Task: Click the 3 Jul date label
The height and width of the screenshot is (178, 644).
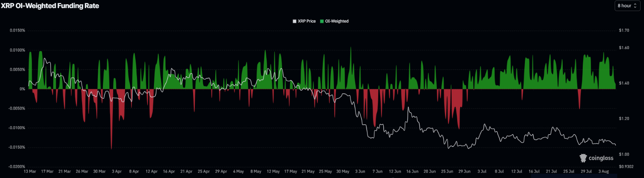Action: tap(482, 172)
